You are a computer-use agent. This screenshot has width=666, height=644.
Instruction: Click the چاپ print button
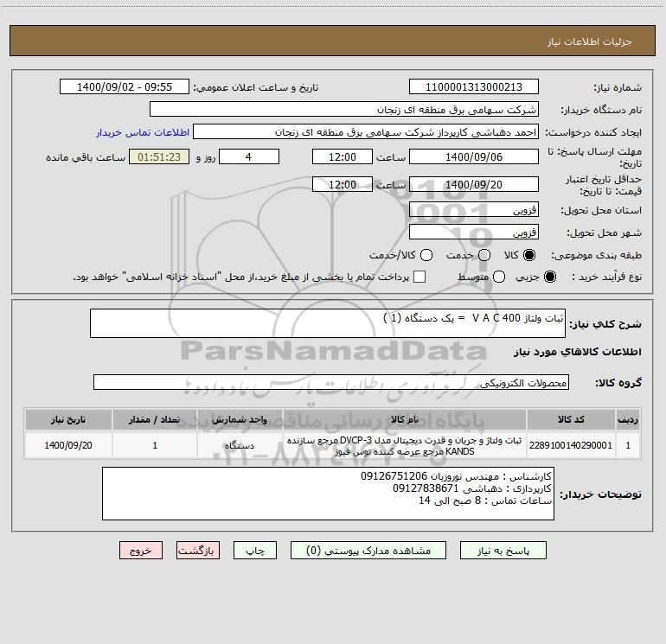click(255, 551)
